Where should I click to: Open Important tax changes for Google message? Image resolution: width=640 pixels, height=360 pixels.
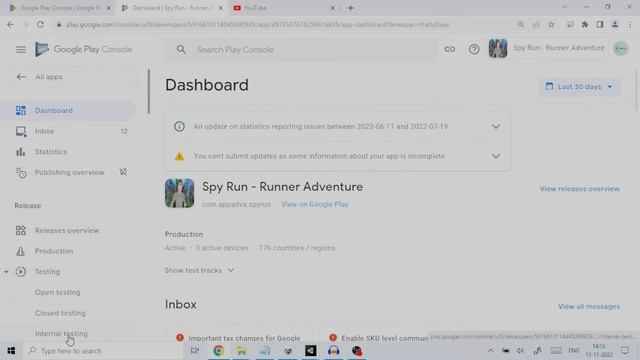[244, 338]
